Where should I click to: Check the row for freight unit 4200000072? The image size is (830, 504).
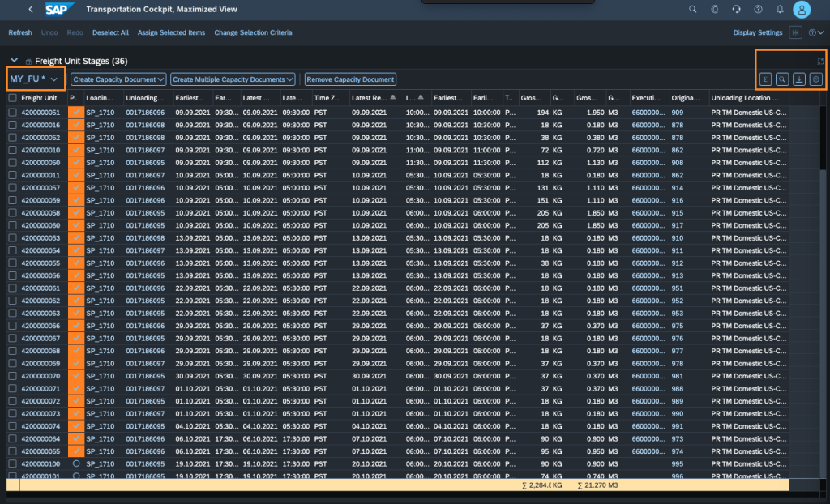coord(13,401)
